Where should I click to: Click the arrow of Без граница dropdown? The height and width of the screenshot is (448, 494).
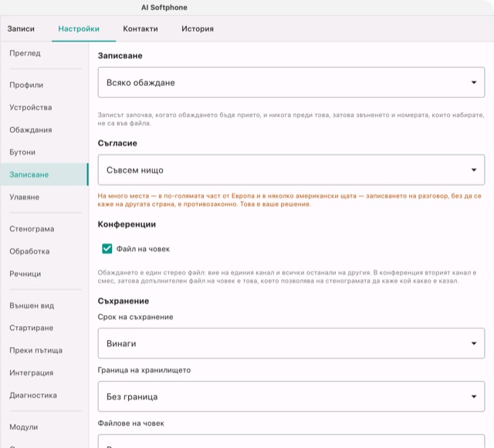pyautogui.click(x=473, y=396)
